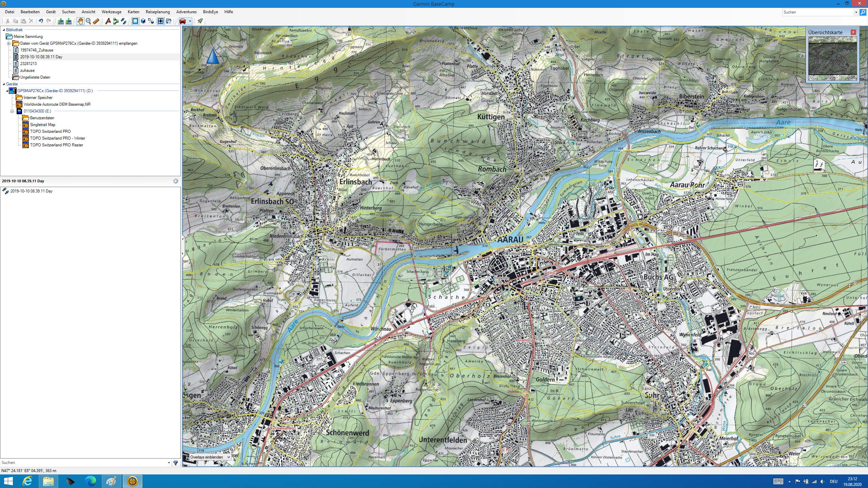Click the map transfer arrows icon
The height and width of the screenshot is (488, 868).
tap(169, 21)
